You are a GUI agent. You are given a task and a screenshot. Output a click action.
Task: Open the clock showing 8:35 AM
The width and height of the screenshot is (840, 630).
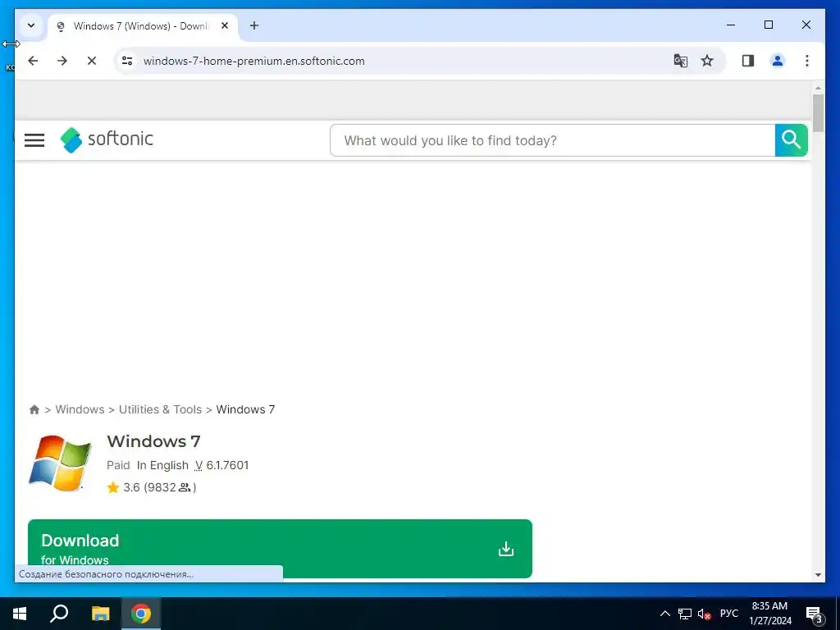769,614
